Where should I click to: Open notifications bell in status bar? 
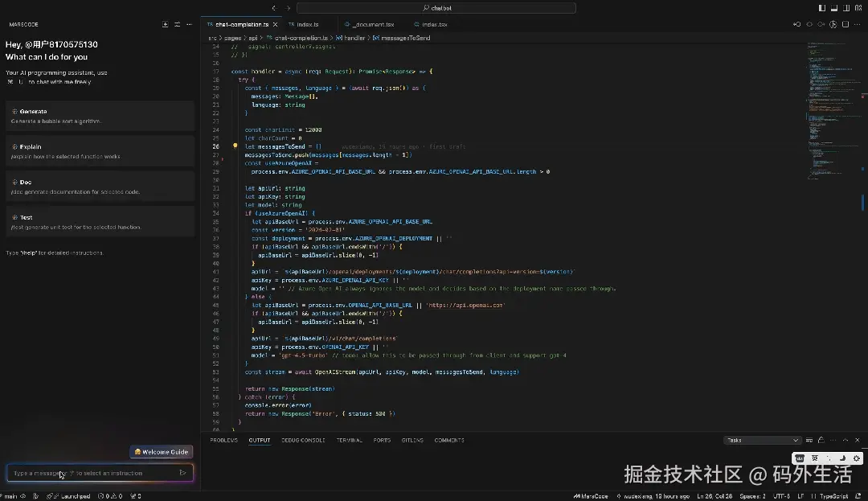858,496
